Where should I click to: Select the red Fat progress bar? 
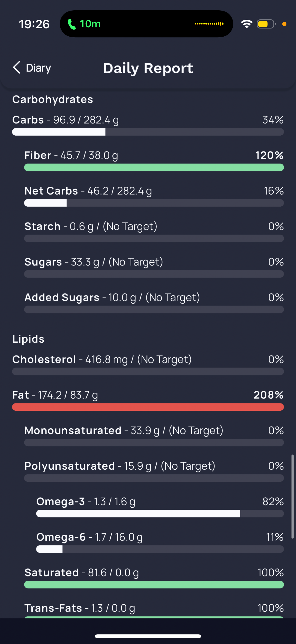(x=148, y=407)
